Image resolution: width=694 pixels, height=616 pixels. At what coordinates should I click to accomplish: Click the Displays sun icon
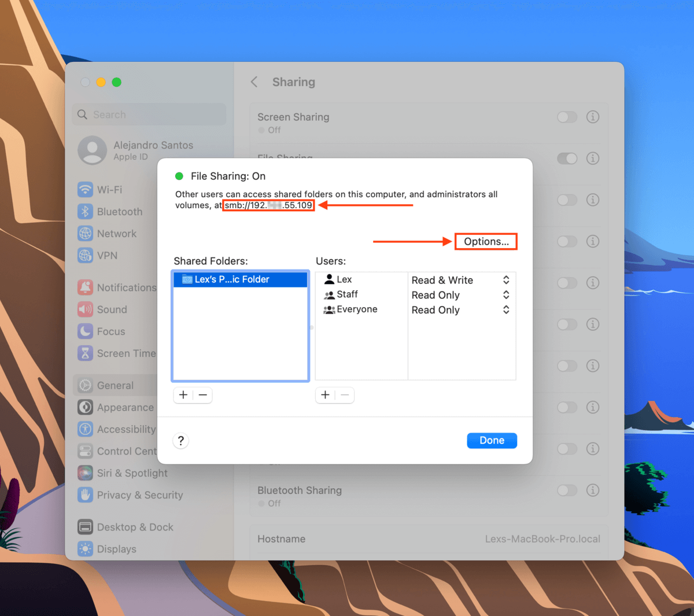(85, 549)
